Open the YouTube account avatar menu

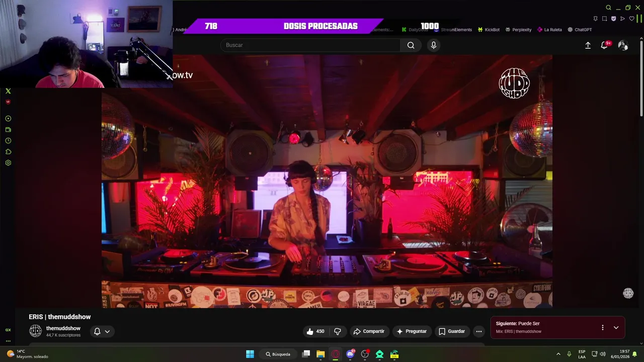pyautogui.click(x=623, y=45)
